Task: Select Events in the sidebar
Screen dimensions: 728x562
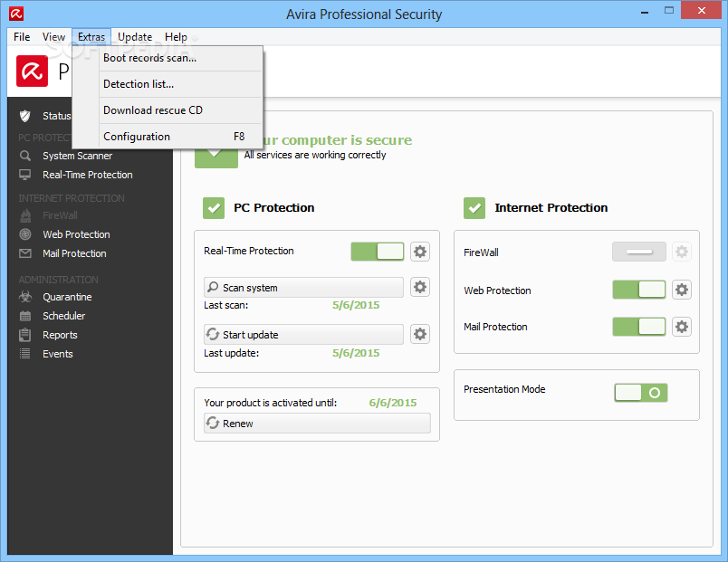Action: [x=58, y=354]
